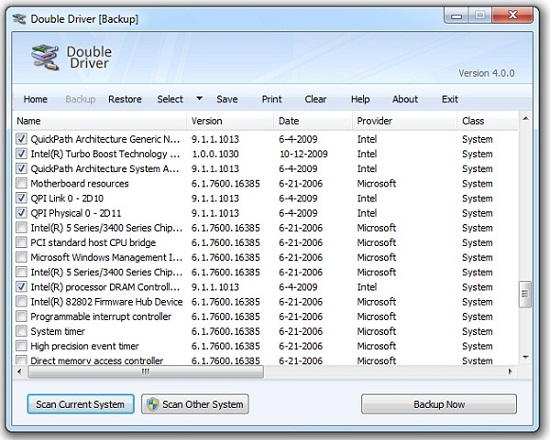Click the horizontal scrollbar left arrow
This screenshot has width=550, height=440.
pyautogui.click(x=19, y=371)
